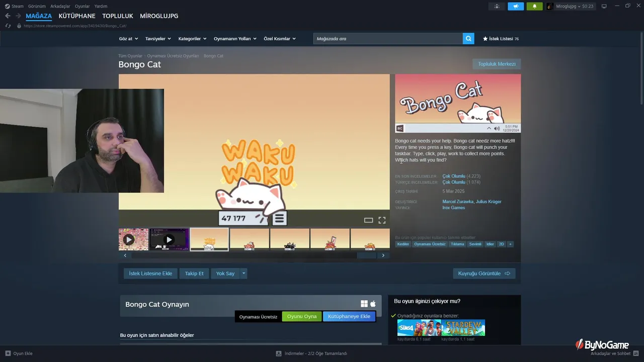Click the Oyun Ekle plus icon
Viewport: 644px width, 362px height.
pos(8,353)
